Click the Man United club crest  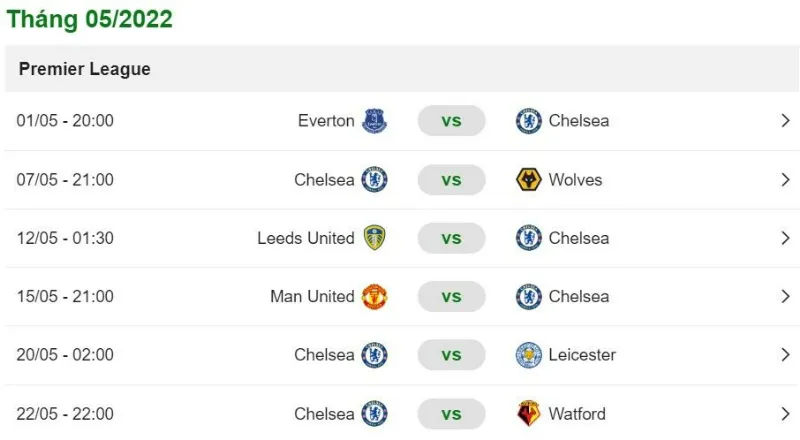pyautogui.click(x=374, y=297)
